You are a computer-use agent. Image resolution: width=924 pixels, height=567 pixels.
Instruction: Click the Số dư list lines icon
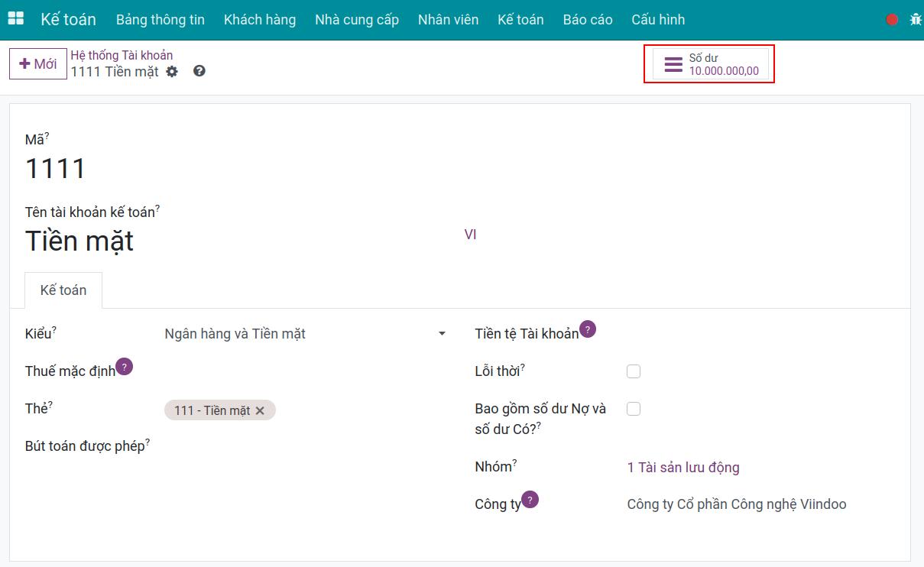[x=673, y=64]
